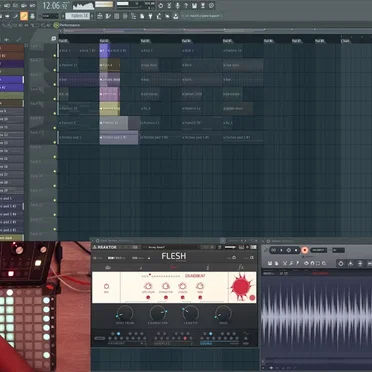The image size is (372, 372).
Task: Toggle the Edison loop button
Action: point(274,250)
